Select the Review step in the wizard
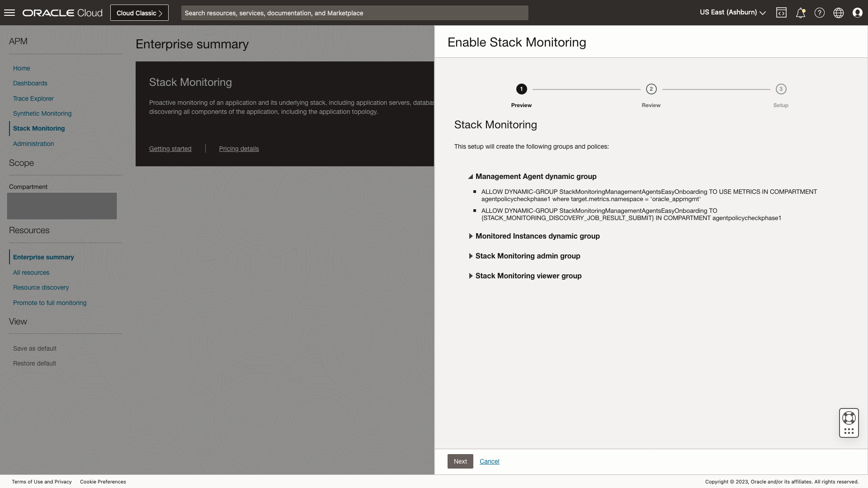Image resolution: width=868 pixels, height=488 pixels. pos(651,89)
